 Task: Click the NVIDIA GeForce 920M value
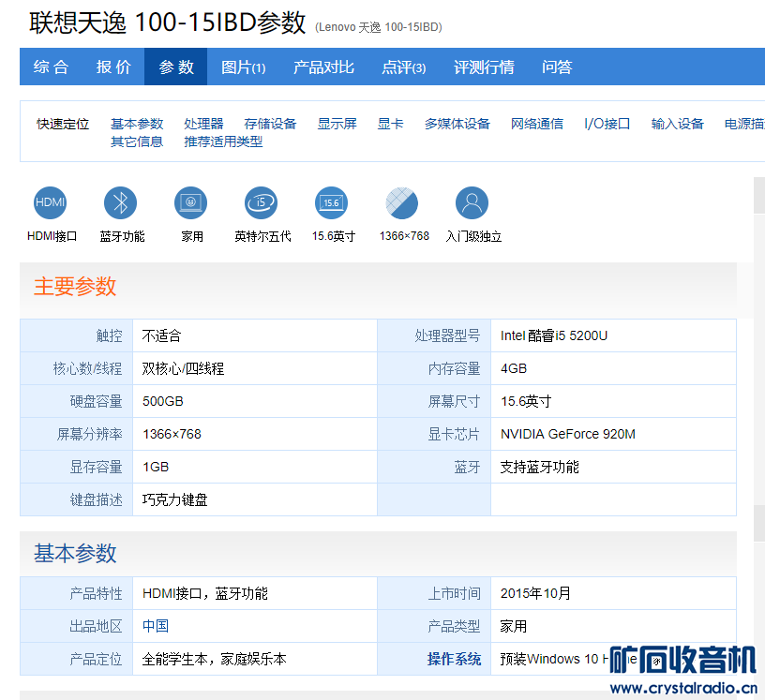(x=568, y=434)
